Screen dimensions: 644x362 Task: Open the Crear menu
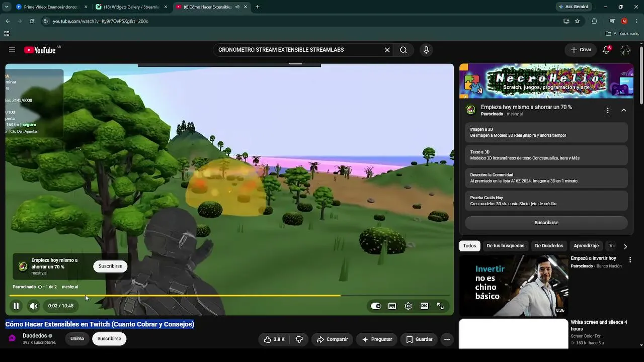(x=581, y=50)
